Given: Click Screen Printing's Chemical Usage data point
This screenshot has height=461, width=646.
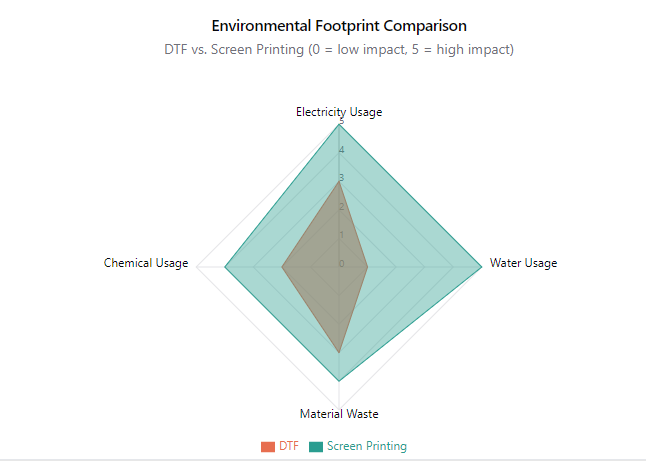Looking at the screenshot, I should pyautogui.click(x=225, y=266).
